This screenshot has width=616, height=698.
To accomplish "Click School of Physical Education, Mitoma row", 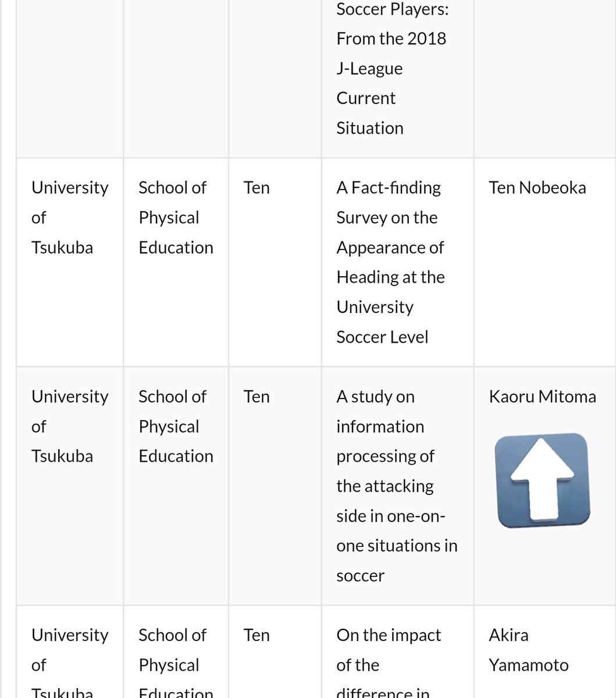I will (175, 426).
